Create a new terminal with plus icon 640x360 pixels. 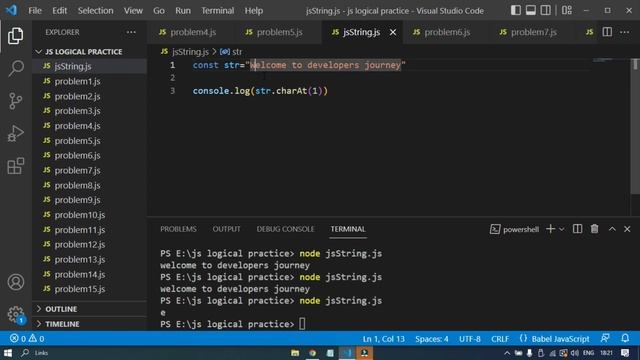[x=550, y=229]
